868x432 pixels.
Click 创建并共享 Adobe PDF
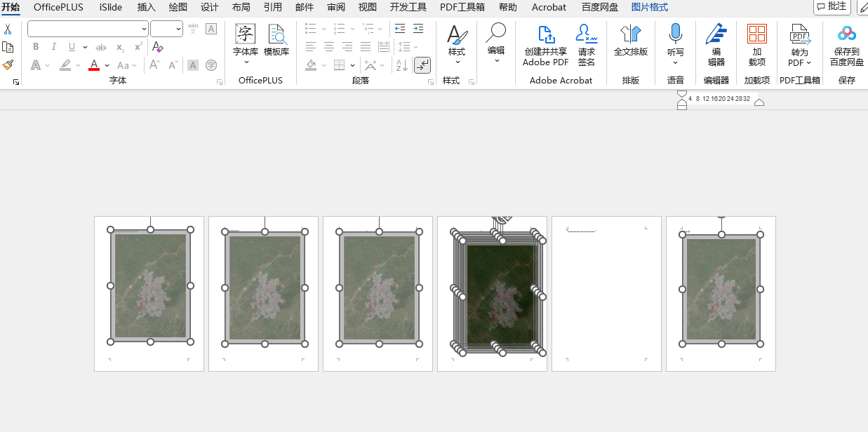546,46
